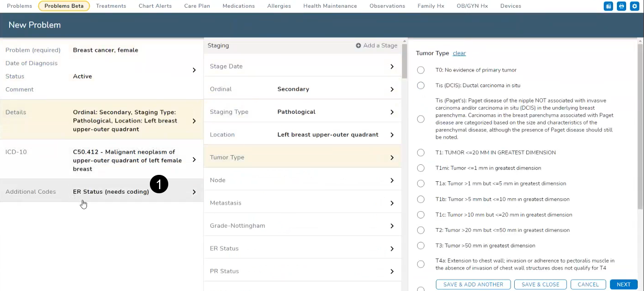644x291 pixels.
Task: Click the clear link next to Tumor Type
Action: (459, 53)
